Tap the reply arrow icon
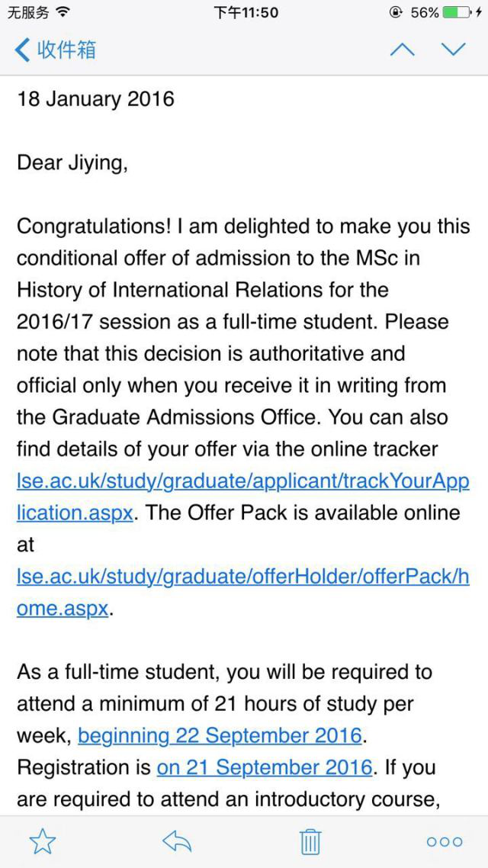 pyautogui.click(x=176, y=841)
